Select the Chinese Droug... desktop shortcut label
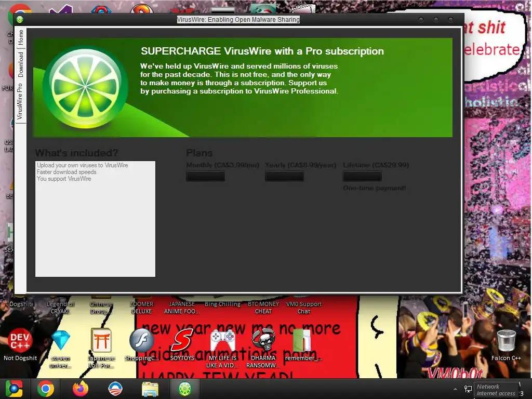The width and height of the screenshot is (532, 399). [x=101, y=308]
